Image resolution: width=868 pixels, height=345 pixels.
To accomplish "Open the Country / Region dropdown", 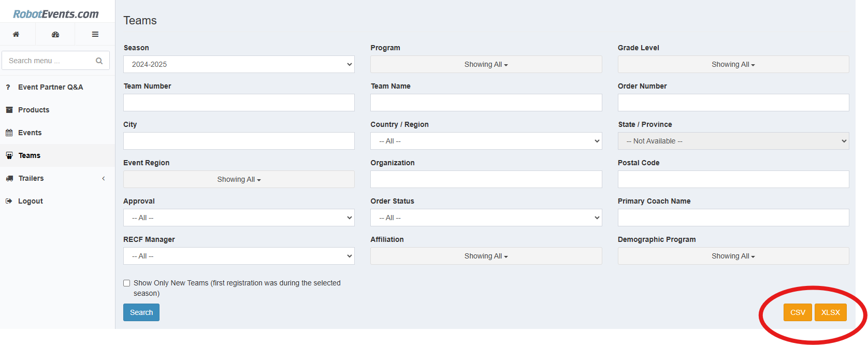I will (485, 140).
